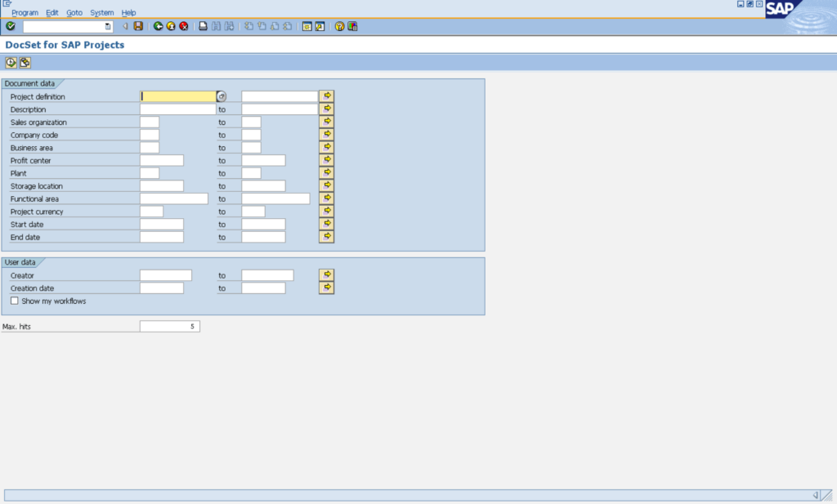
Task: Click the Save diskette icon
Action: (x=138, y=26)
